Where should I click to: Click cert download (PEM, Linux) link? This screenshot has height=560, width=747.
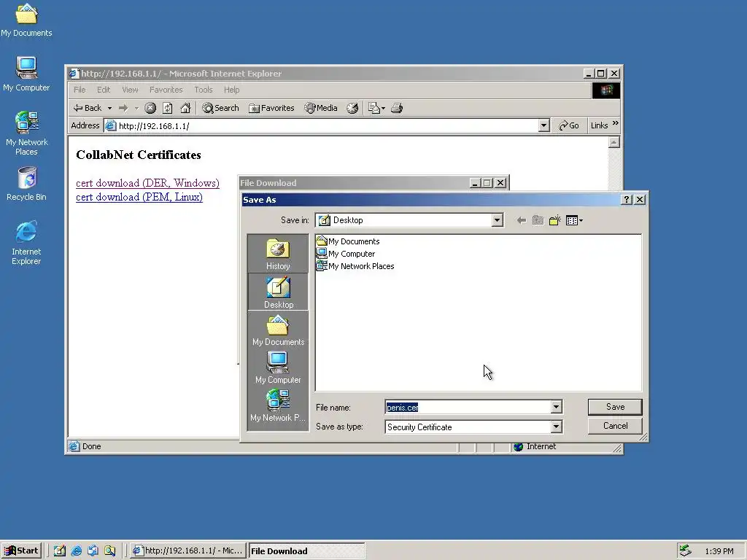(139, 197)
